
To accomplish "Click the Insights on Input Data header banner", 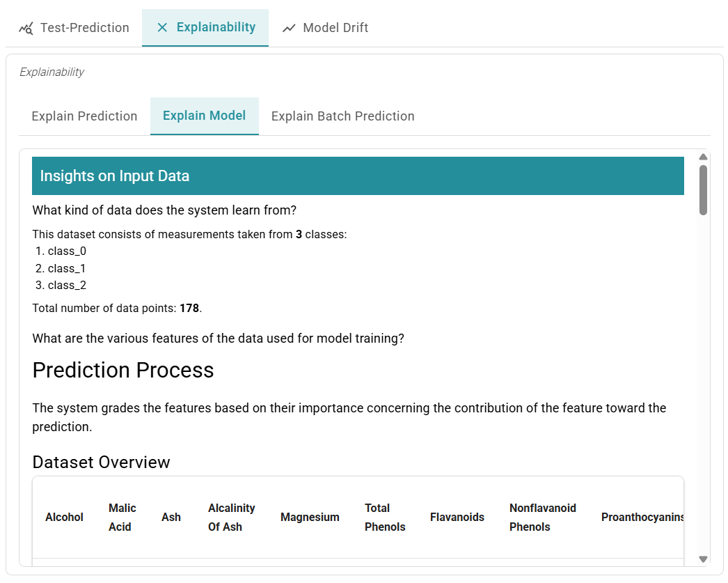I will (x=357, y=176).
